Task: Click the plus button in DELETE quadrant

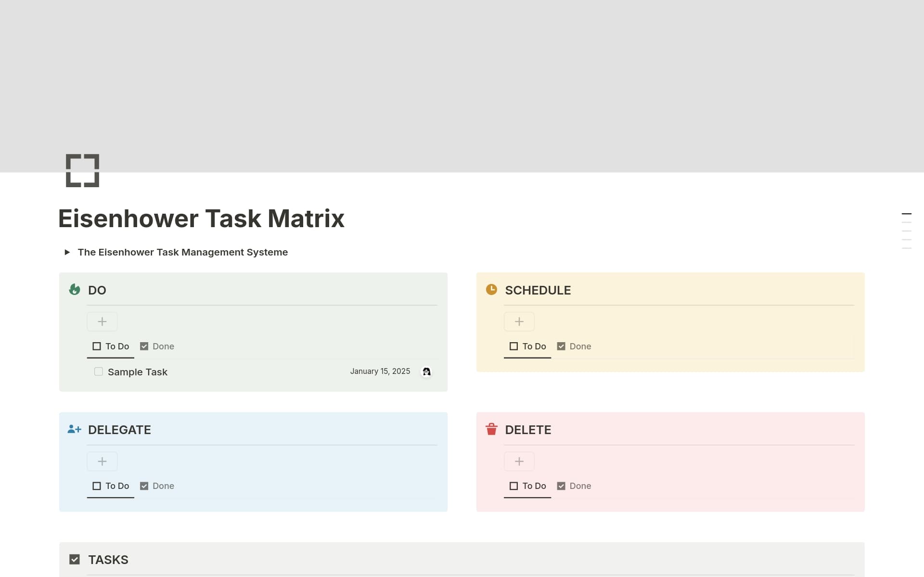Action: (519, 461)
